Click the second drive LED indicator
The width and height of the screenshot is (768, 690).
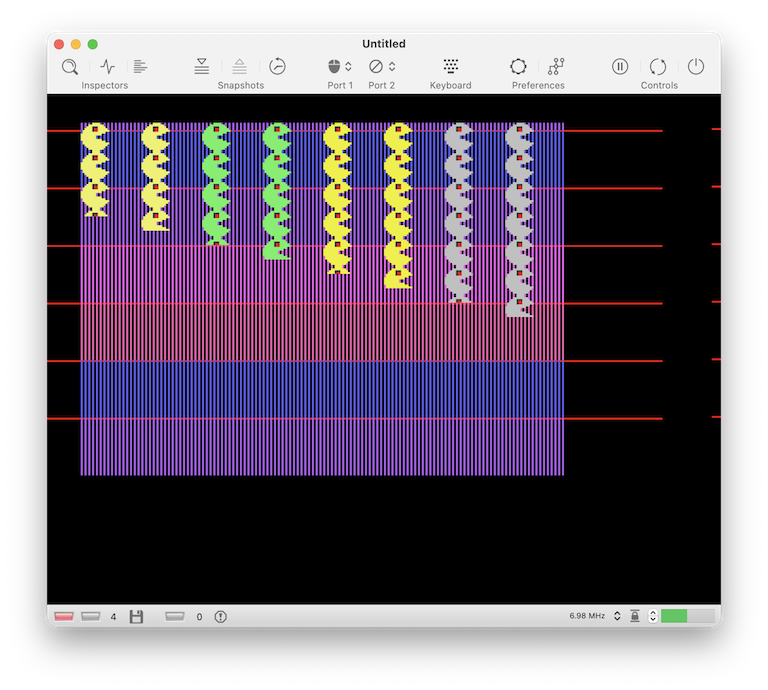click(x=175, y=616)
